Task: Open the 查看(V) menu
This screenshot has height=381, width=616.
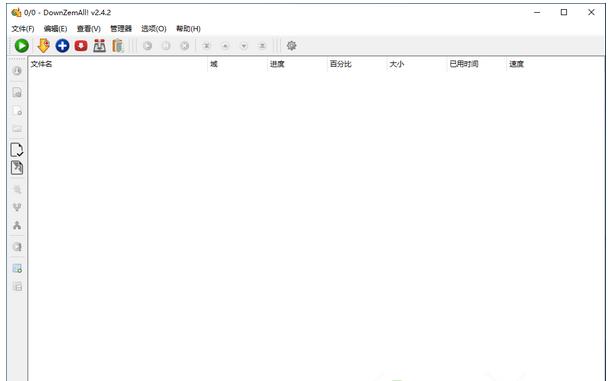Action: (x=89, y=29)
